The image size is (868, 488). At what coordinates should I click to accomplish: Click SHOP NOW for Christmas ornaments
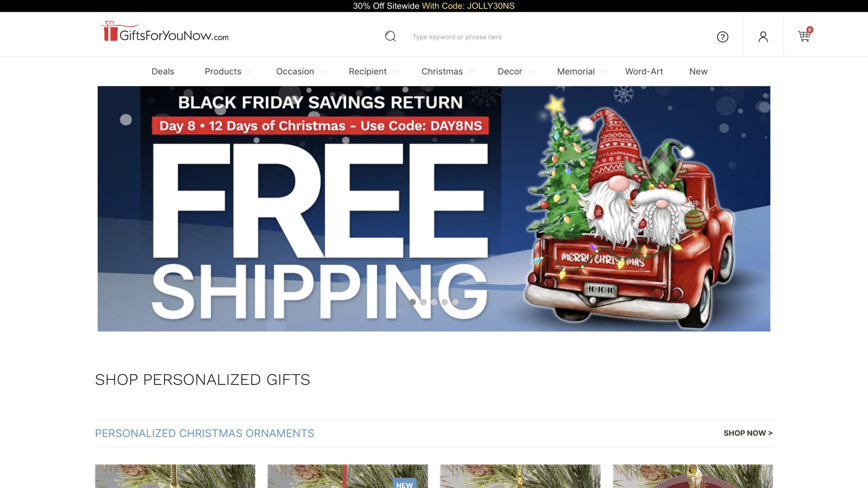pos(748,433)
